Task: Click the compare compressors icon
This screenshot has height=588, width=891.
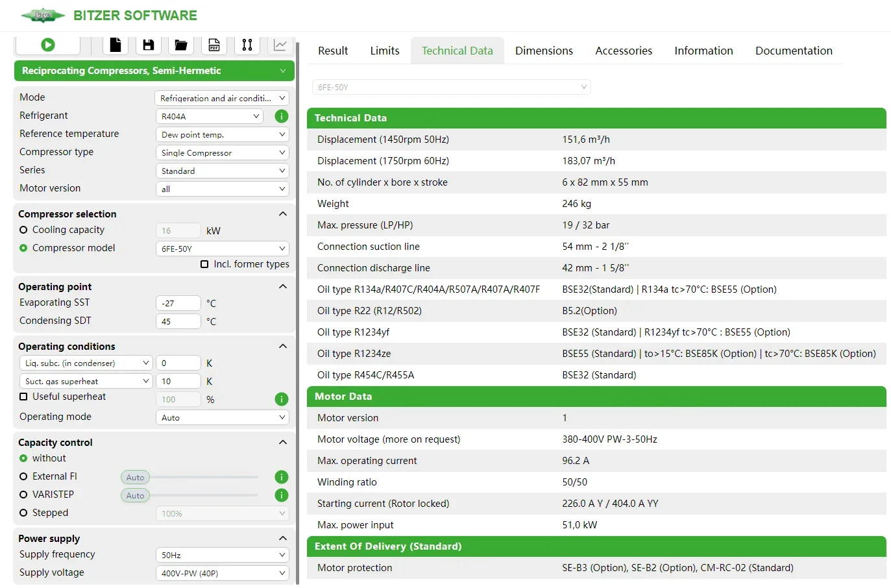Action: coord(247,45)
